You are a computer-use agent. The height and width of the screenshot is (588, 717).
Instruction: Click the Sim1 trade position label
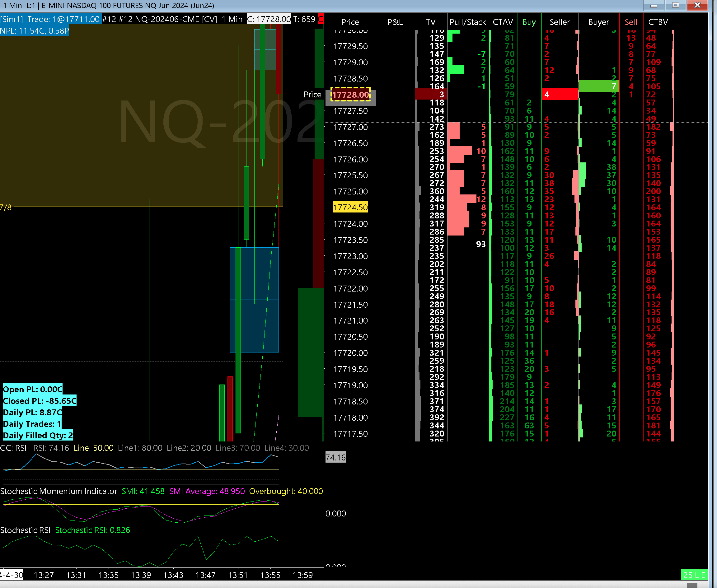(50, 19)
